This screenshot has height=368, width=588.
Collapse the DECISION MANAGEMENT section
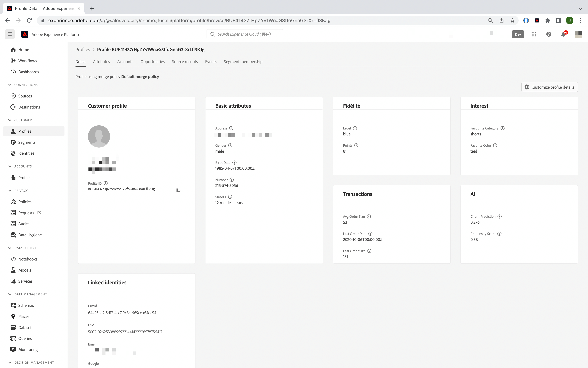(x=10, y=363)
